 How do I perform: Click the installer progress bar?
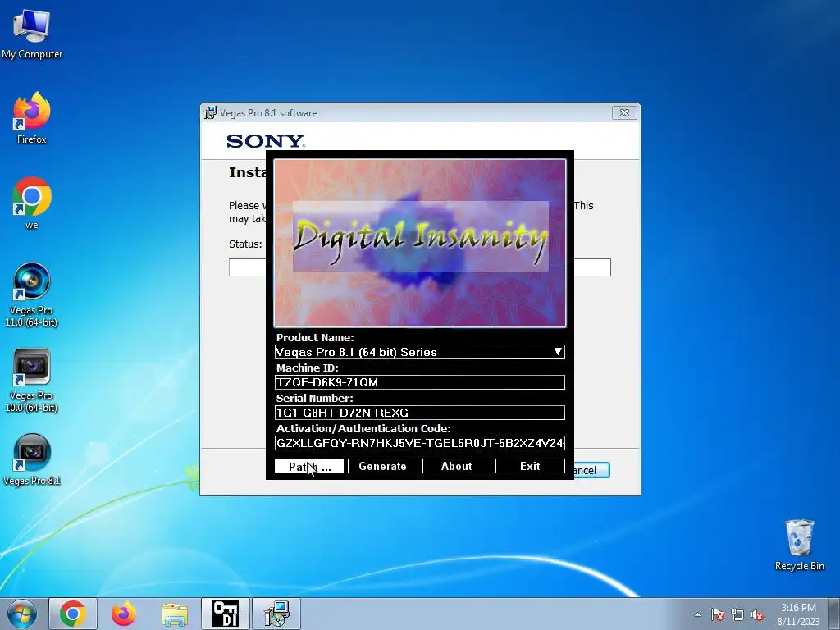tap(592, 267)
